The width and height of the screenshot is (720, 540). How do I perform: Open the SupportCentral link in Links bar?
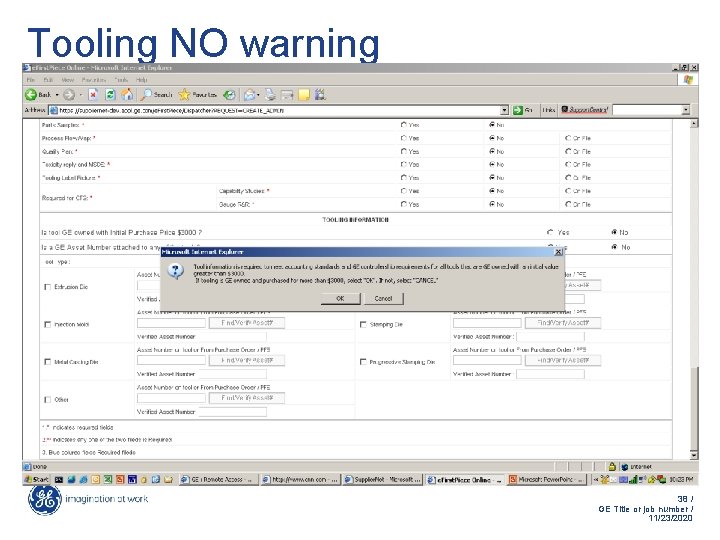pos(585,110)
